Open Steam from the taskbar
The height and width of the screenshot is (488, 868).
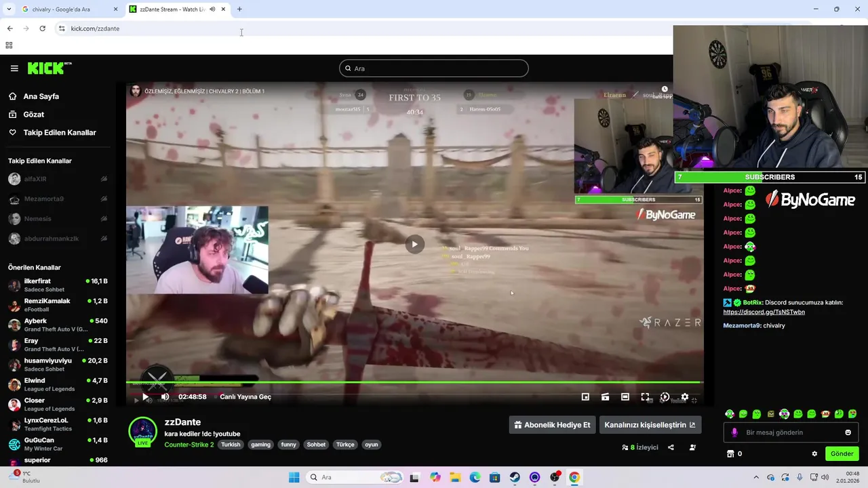515,477
